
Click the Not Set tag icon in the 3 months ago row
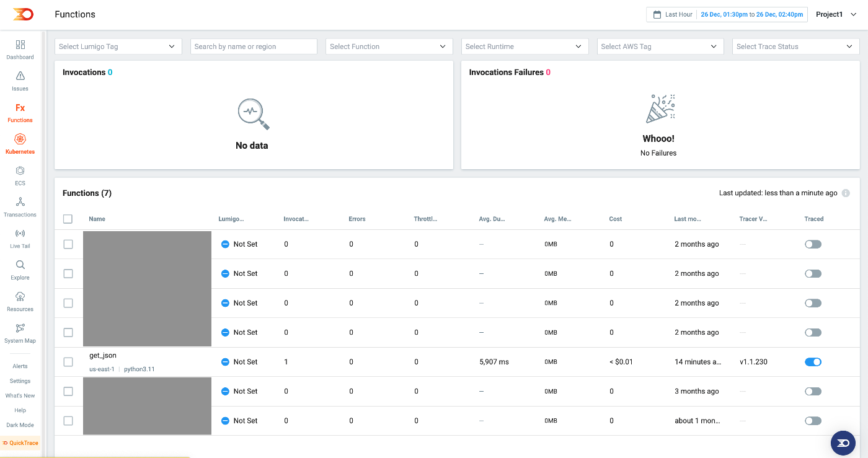click(225, 391)
